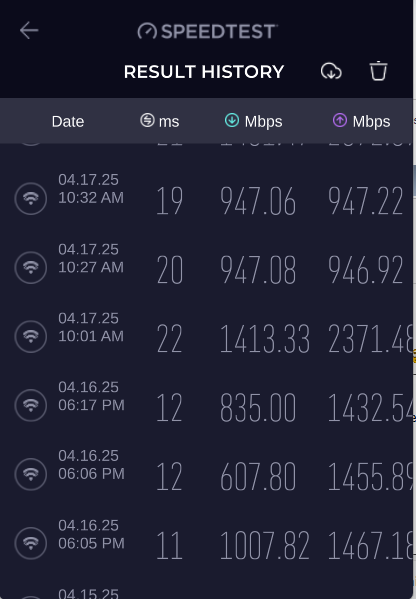Image resolution: width=416 pixels, height=599 pixels.
Task: View the 607.80 Mbps result details
Action: (258, 476)
